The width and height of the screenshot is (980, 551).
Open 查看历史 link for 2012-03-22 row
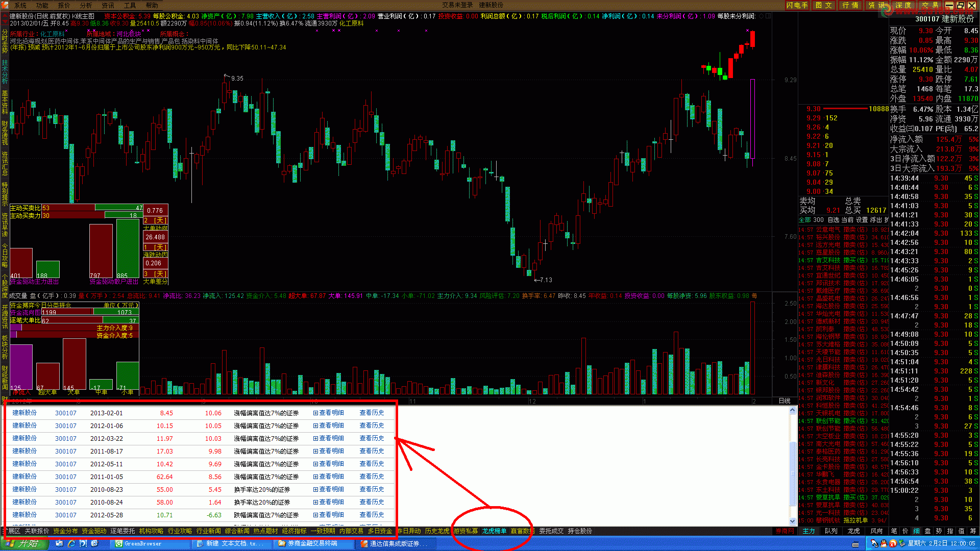[372, 438]
